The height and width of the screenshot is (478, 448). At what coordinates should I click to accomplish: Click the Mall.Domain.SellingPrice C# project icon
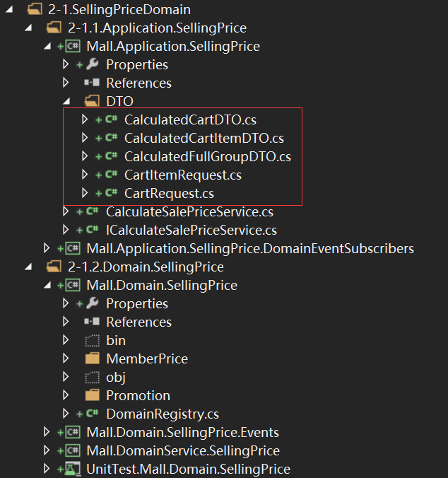[73, 286]
